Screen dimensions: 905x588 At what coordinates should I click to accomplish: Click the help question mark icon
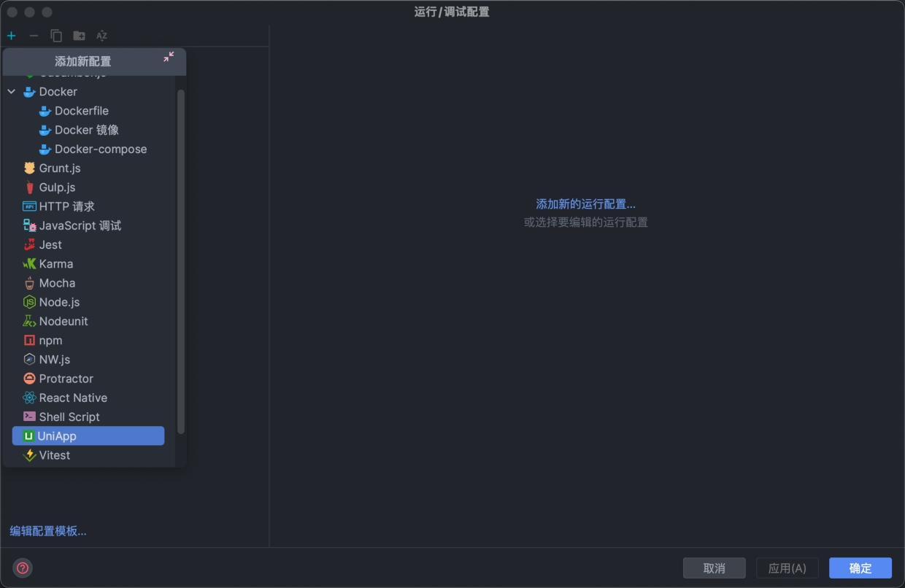[x=23, y=568]
